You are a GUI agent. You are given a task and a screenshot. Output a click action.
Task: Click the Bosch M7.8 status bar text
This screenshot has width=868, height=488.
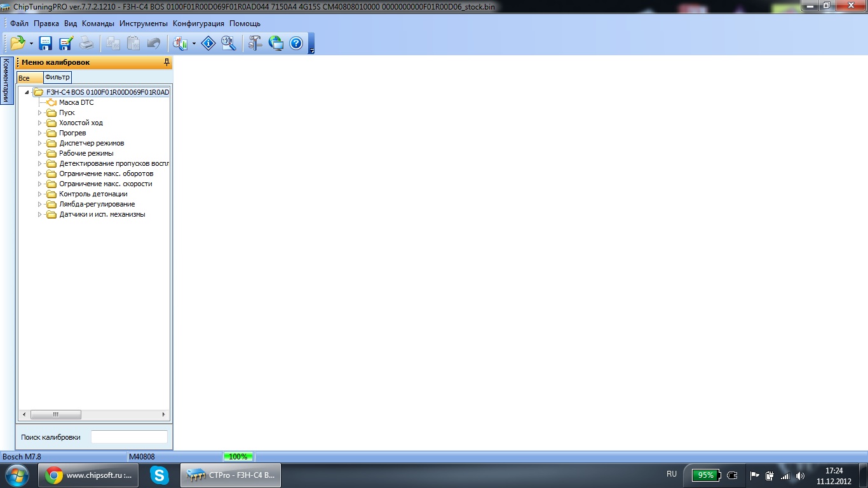click(22, 456)
